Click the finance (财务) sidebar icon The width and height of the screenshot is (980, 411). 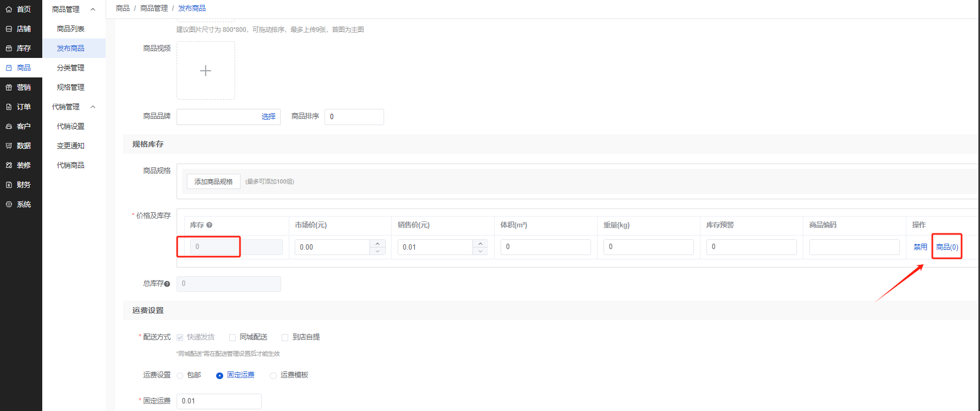coord(9,185)
